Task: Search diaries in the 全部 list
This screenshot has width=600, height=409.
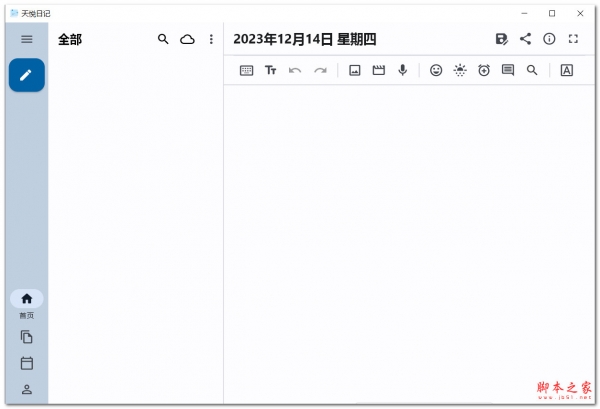Action: point(163,39)
